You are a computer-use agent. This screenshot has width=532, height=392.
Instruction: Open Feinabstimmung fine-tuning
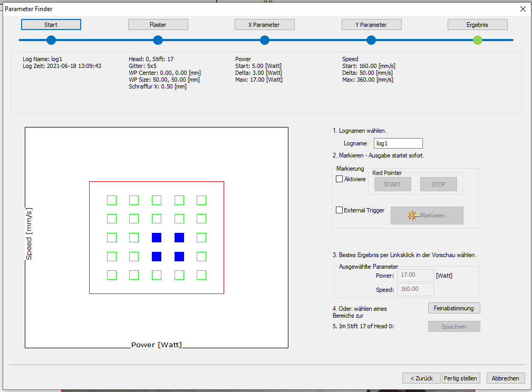454,308
